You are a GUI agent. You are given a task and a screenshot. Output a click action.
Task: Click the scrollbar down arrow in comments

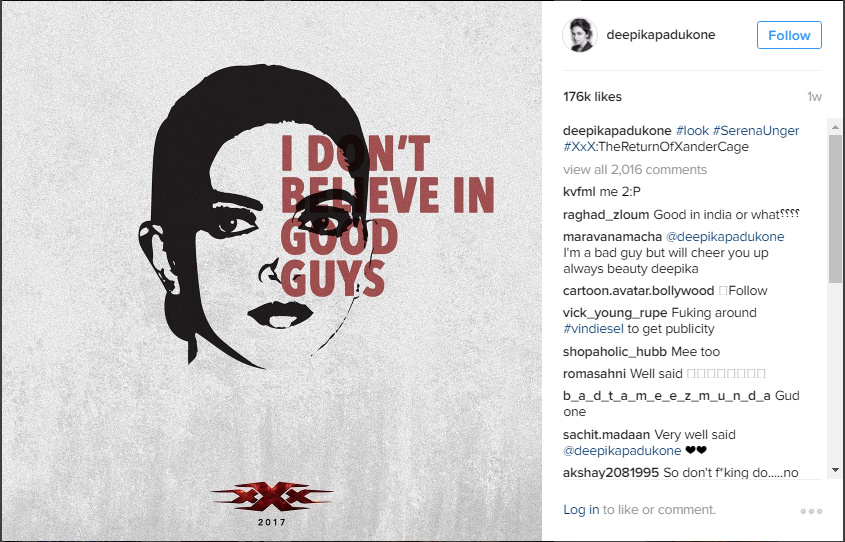(835, 470)
